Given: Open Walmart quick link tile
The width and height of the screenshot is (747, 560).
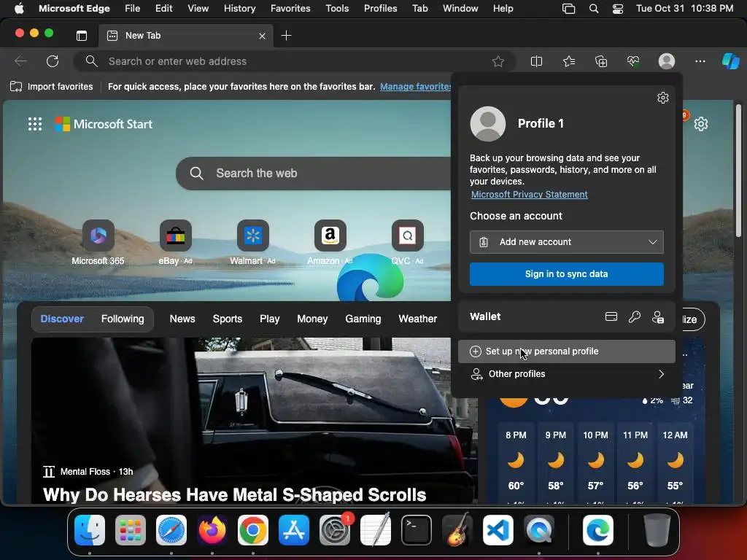Looking at the screenshot, I should coord(252,242).
